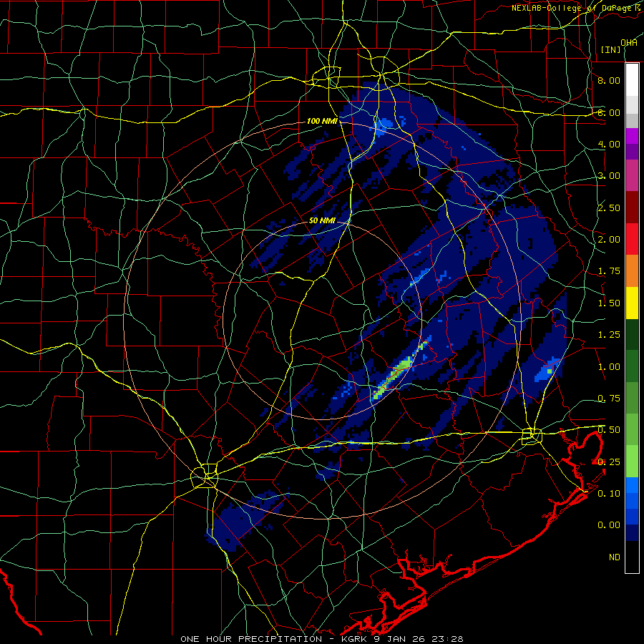Click the 2.50 legend value
This screenshot has width=644, height=644.
tap(609, 208)
